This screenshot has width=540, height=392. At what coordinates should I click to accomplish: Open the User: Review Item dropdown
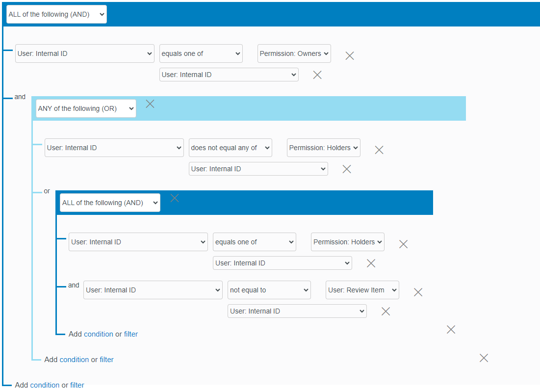pos(362,290)
